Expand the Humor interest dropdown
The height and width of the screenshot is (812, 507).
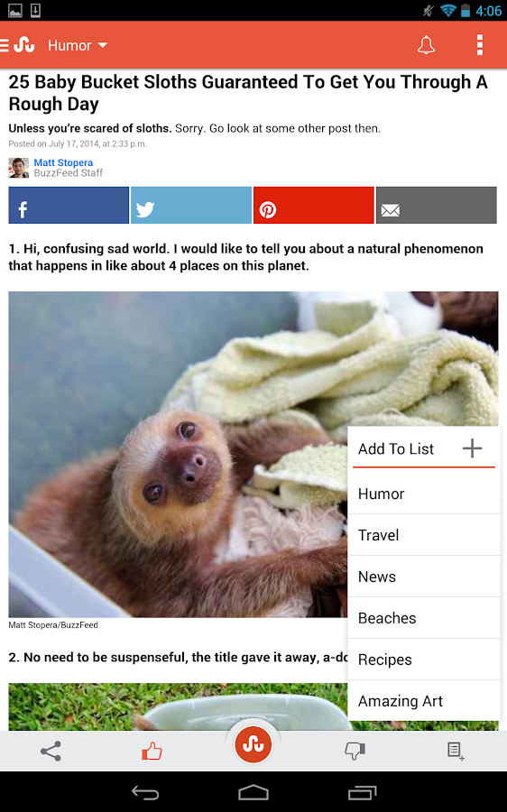tap(78, 46)
